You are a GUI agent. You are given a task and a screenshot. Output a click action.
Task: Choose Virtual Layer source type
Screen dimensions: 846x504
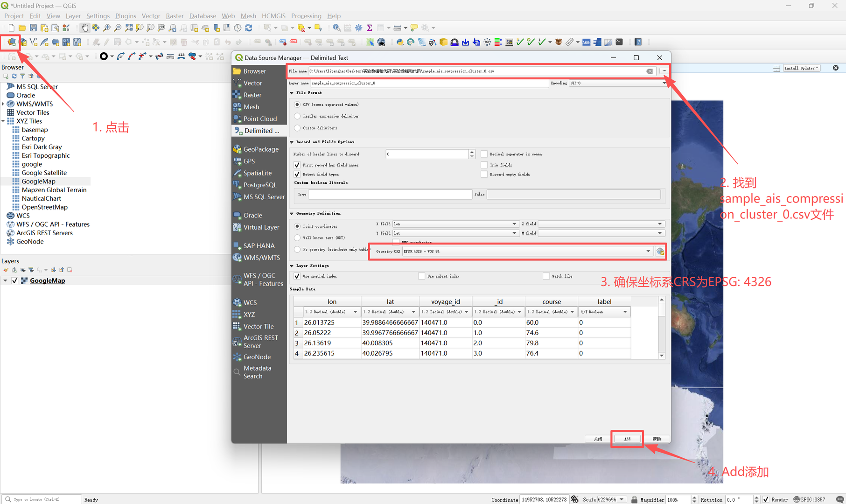(261, 227)
